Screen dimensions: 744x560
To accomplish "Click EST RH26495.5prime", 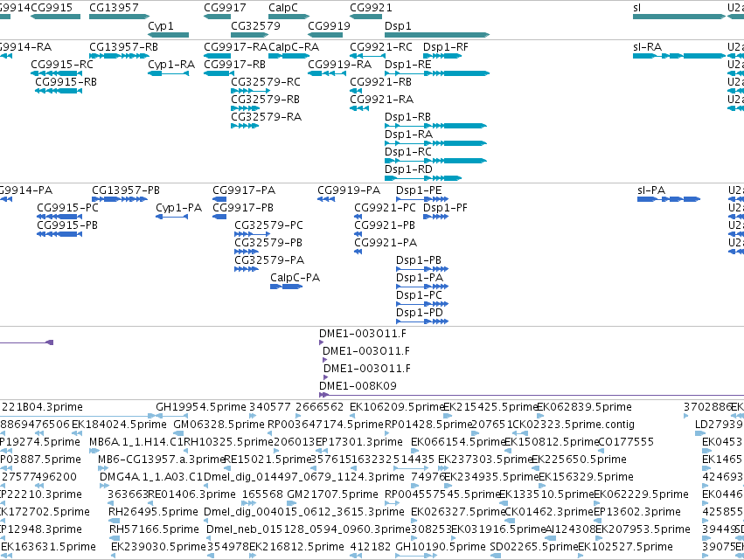I will tap(113, 521).
